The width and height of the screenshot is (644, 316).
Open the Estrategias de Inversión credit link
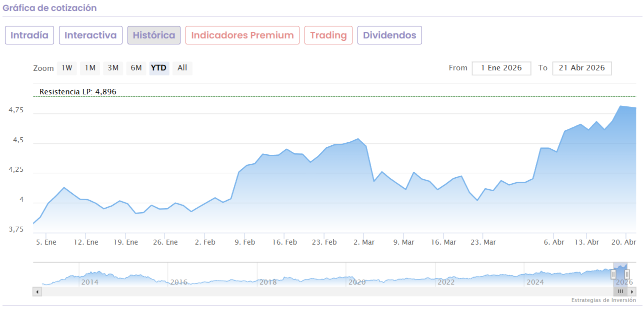[x=603, y=301]
